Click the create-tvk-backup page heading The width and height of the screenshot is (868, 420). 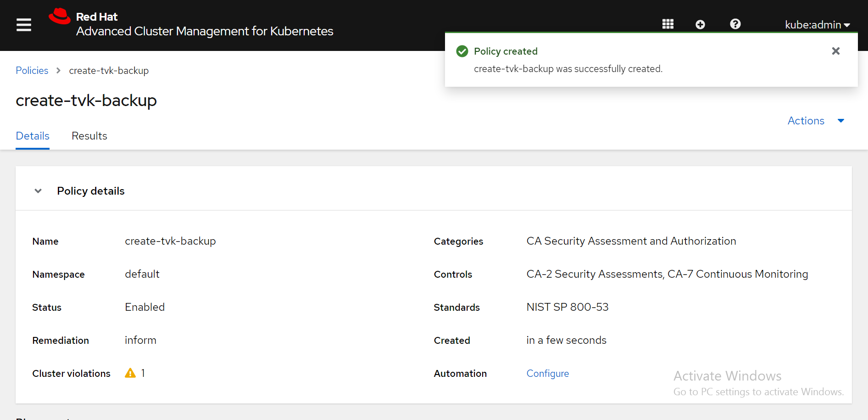point(86,101)
